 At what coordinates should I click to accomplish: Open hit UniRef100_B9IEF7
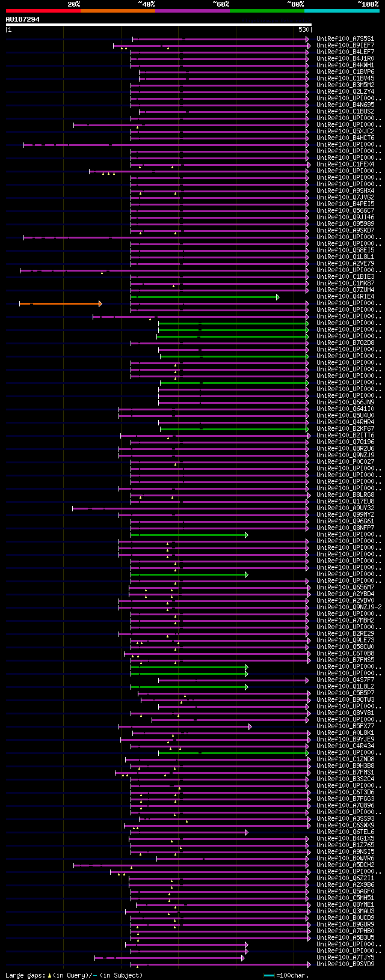345,46
